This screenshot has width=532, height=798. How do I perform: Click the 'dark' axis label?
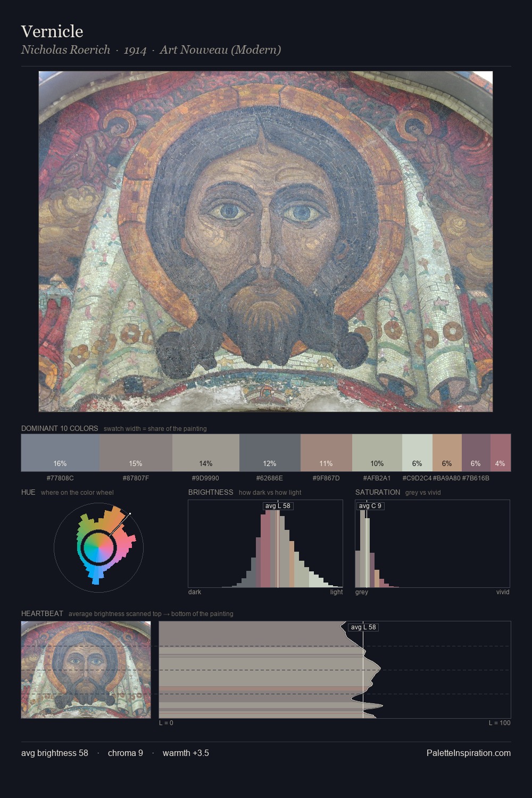(195, 592)
